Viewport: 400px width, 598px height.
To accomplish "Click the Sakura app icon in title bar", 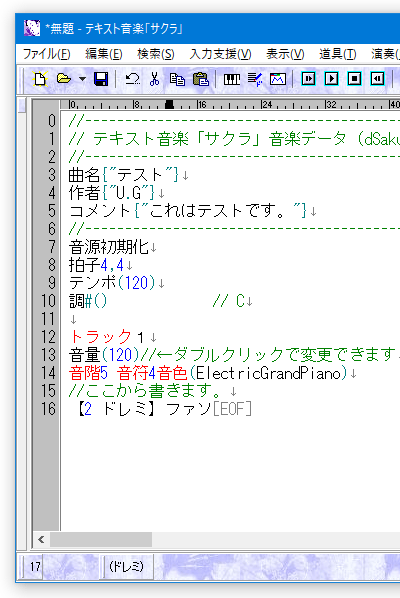I will (32, 28).
